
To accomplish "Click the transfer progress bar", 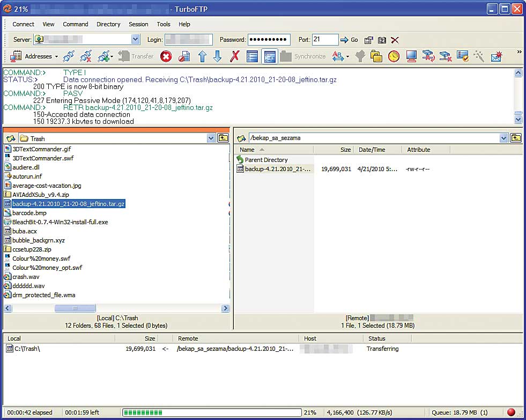I will click(x=212, y=412).
